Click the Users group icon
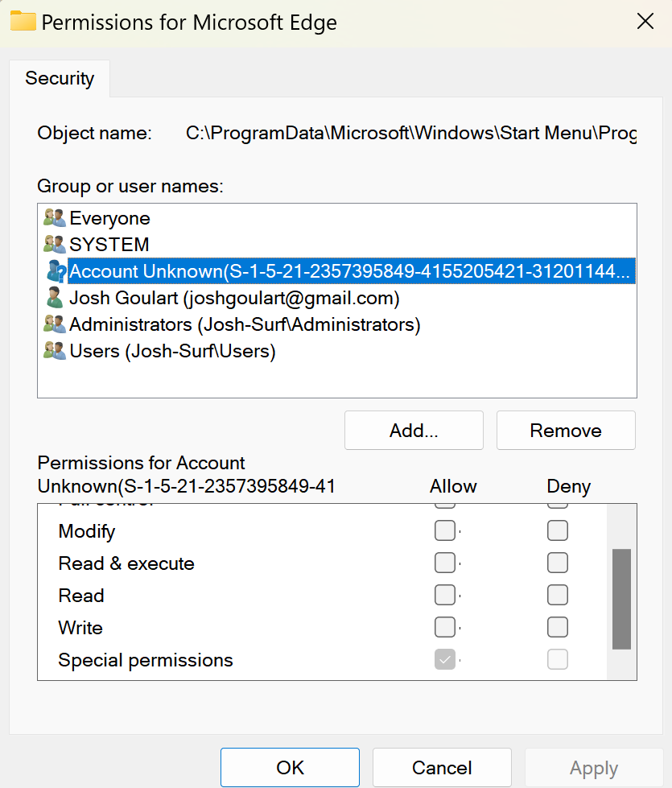 point(54,351)
